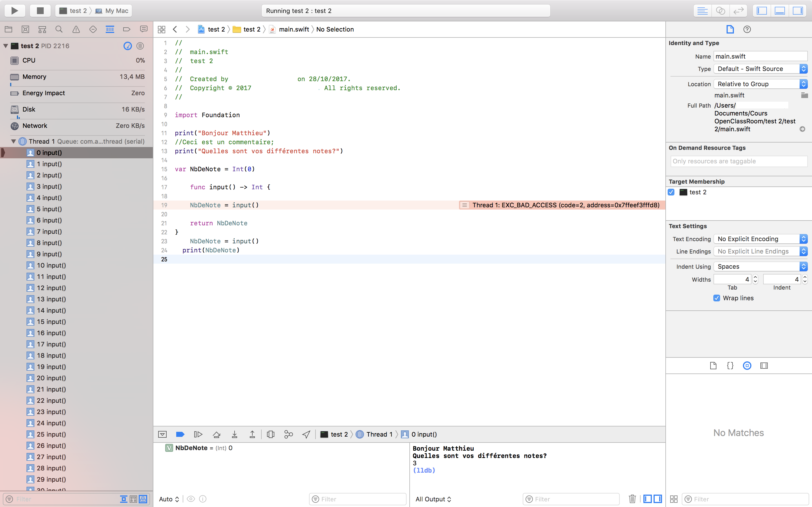Viewport: 812px width, 507px height.
Task: Open the Quick Help inspector
Action: 747,29
